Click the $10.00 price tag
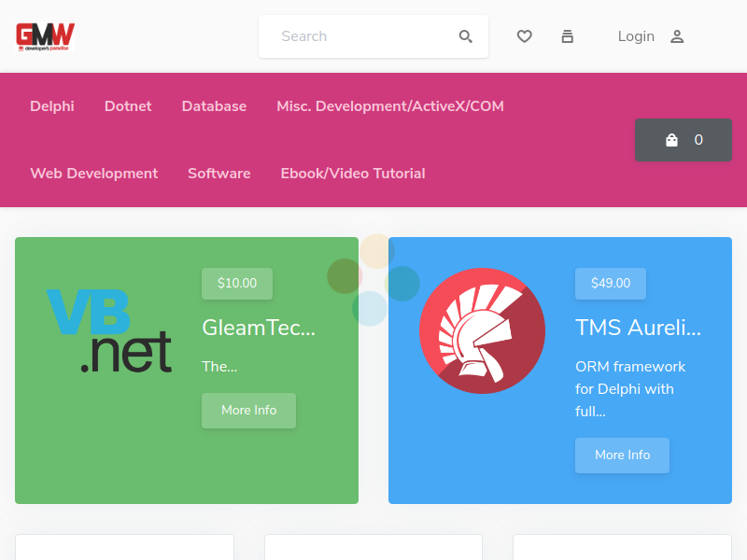747x560 pixels. point(237,284)
